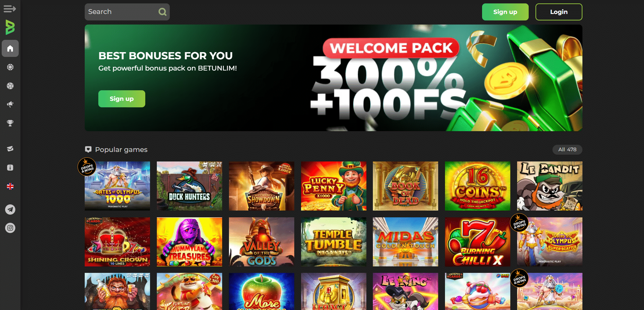644x310 pixels.
Task: Expand the sidebar menu arrow icon
Action: [x=10, y=9]
